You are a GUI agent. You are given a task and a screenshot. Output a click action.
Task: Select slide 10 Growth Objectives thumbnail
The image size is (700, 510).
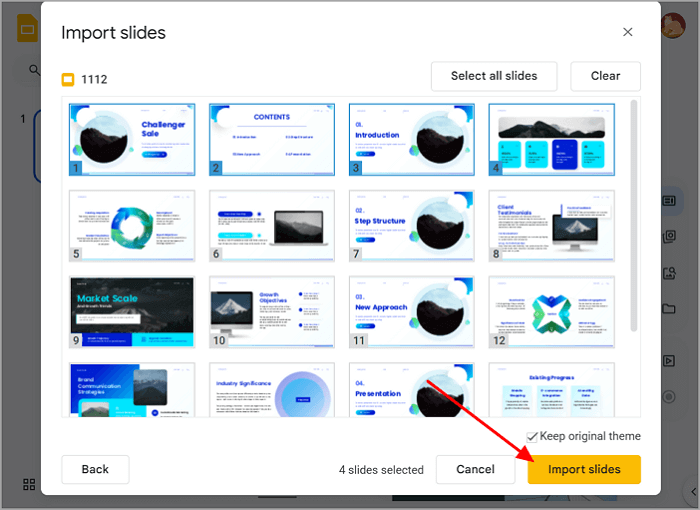coord(272,312)
